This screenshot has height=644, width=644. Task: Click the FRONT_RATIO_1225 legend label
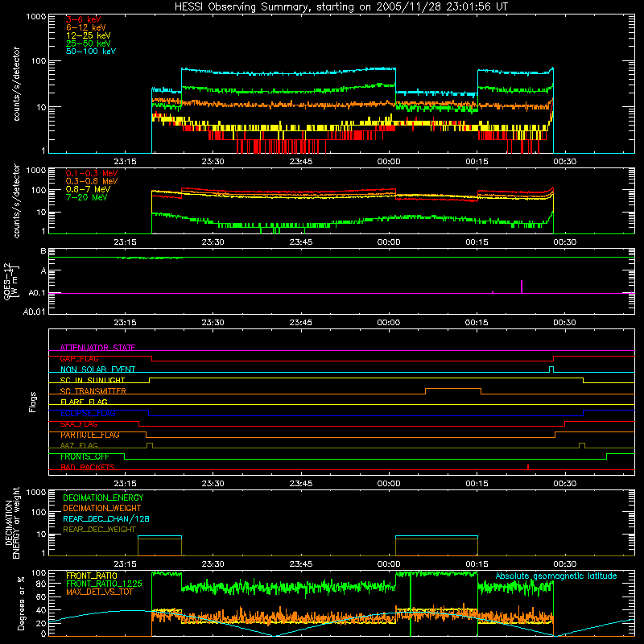(x=104, y=584)
